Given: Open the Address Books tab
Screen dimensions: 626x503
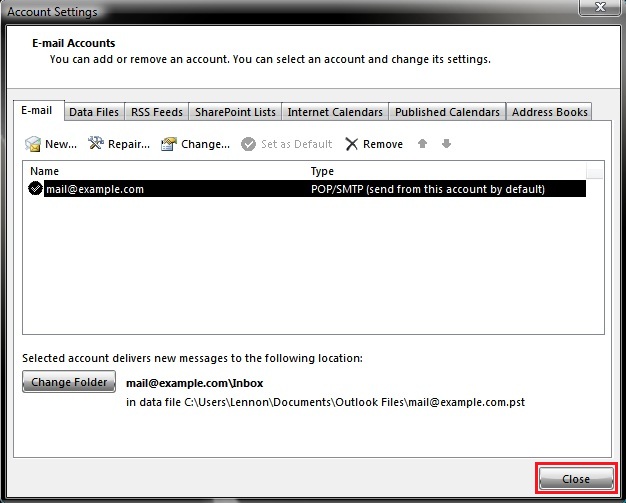Looking at the screenshot, I should (x=549, y=112).
